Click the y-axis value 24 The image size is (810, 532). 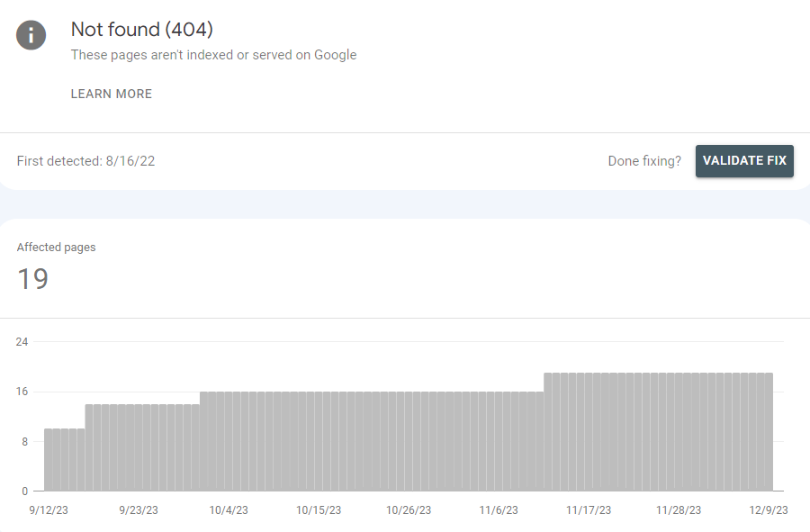(x=20, y=341)
